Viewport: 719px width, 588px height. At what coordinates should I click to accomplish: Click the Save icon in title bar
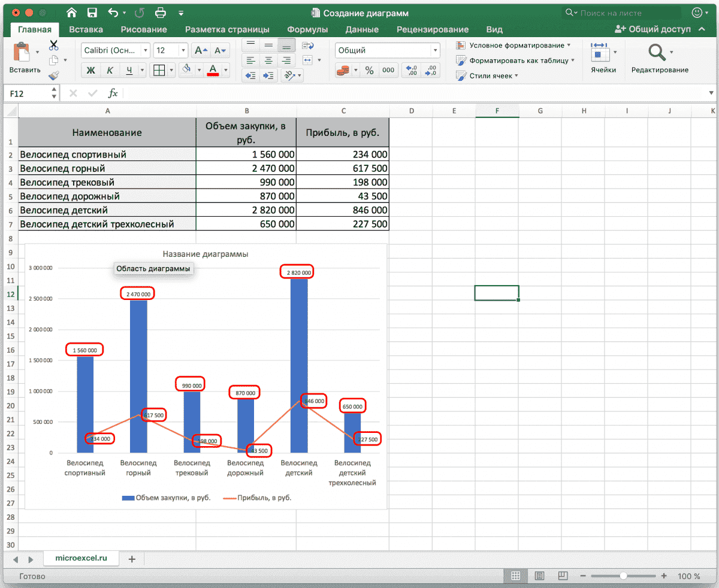[92, 13]
